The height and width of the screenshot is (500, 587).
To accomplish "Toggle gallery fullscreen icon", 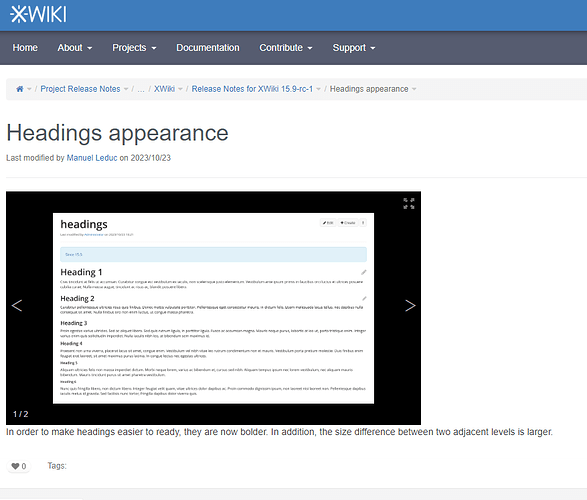I will pos(409,203).
